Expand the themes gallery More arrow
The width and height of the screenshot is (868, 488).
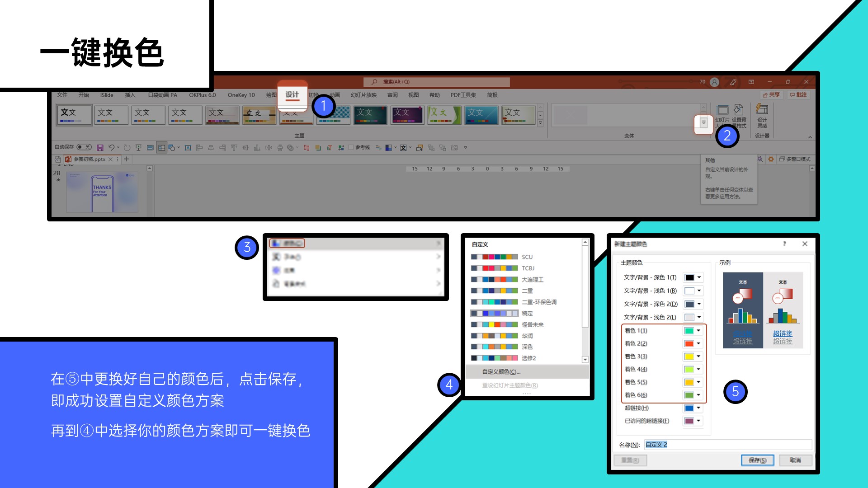coord(540,123)
